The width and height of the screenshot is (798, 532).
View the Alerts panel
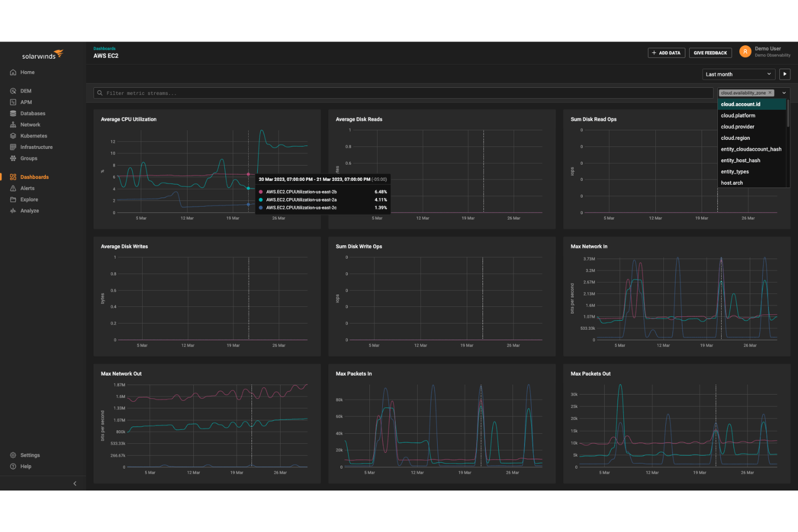[x=26, y=188]
